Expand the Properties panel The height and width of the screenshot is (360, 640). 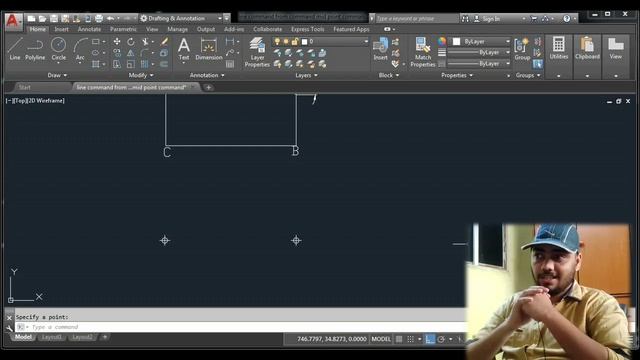[x=457, y=75]
